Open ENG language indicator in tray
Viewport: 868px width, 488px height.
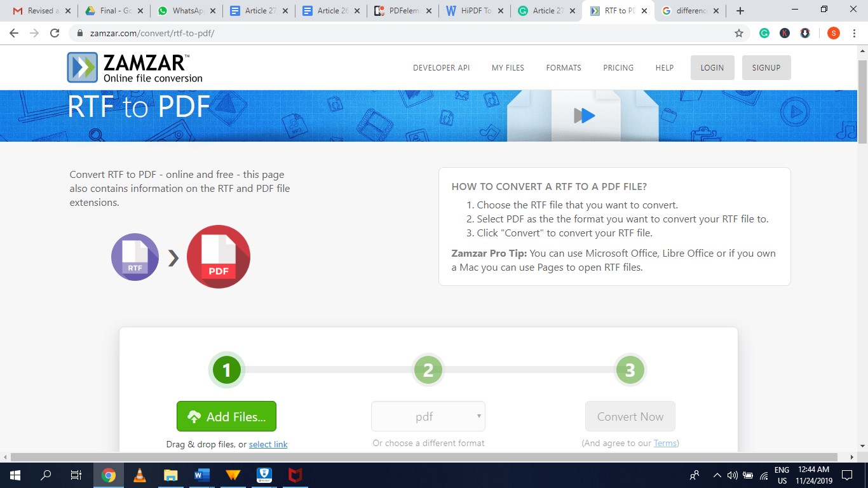[x=782, y=475]
